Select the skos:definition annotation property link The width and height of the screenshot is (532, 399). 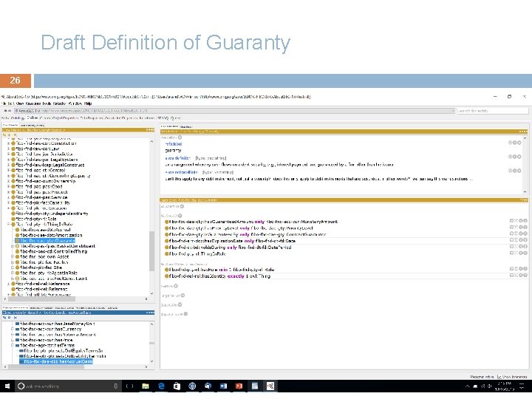pos(178,158)
